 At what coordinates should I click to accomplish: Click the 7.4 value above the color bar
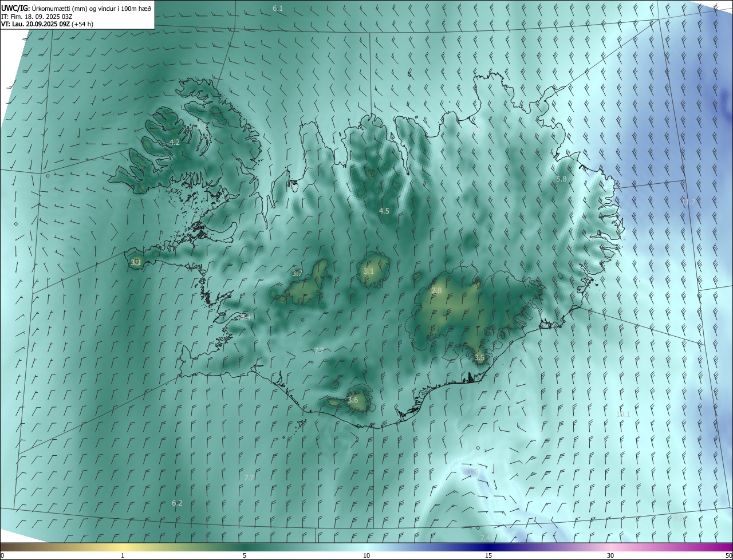[x=485, y=538]
